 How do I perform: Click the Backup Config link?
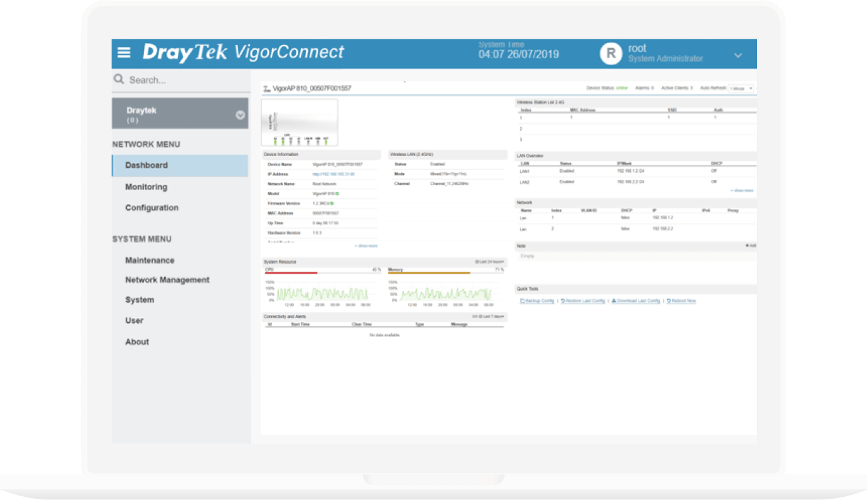pyautogui.click(x=537, y=301)
